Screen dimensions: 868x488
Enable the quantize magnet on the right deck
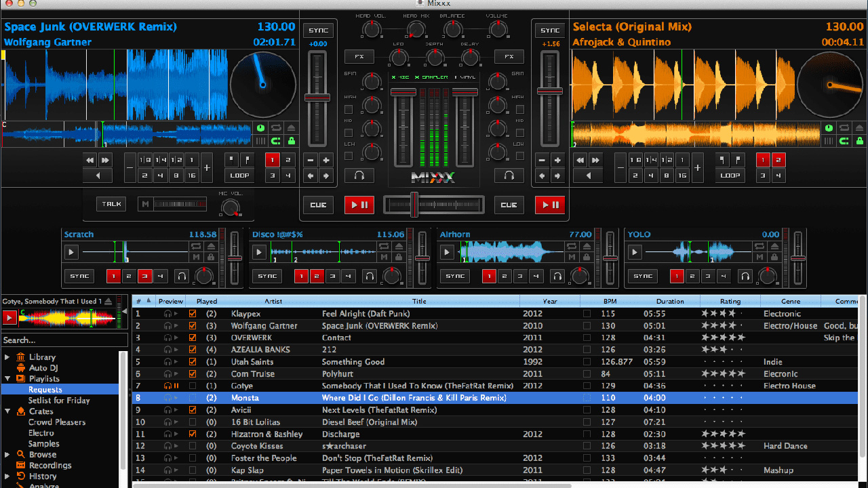844,141
